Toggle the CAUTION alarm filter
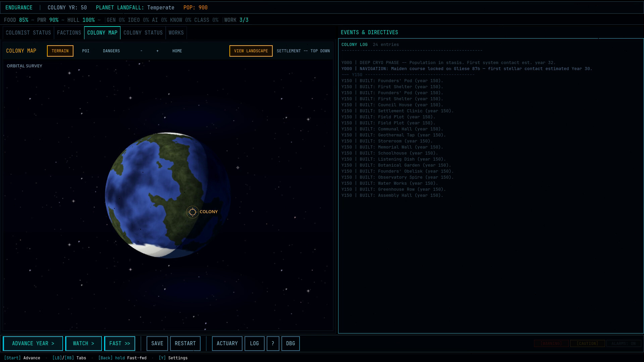Viewport: 644px width, 362px height. point(587,344)
